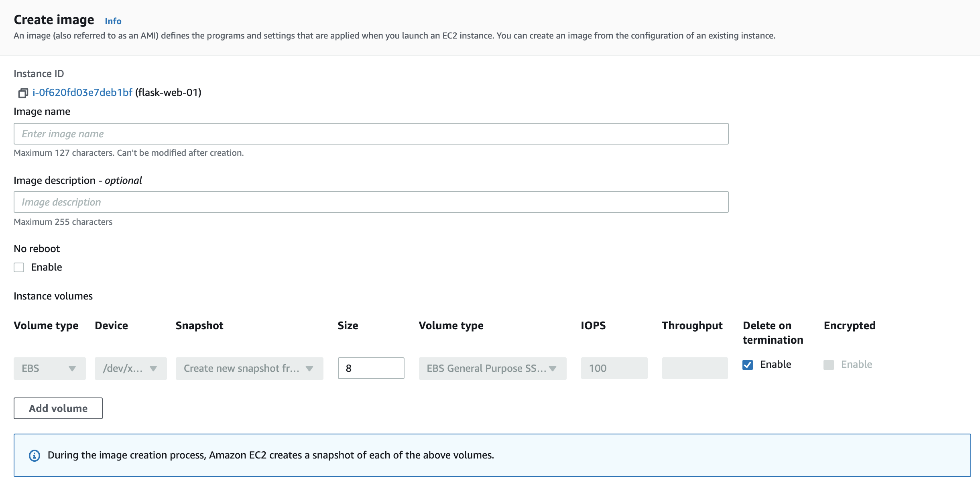The height and width of the screenshot is (485, 980).
Task: Click the Enter image name field
Action: pos(371,134)
